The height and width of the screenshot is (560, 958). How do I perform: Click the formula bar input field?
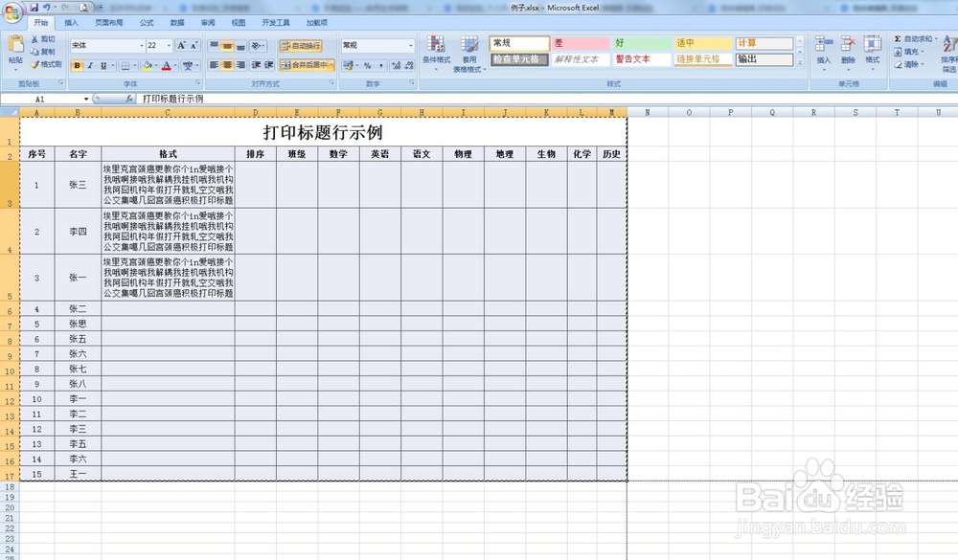click(x=547, y=99)
